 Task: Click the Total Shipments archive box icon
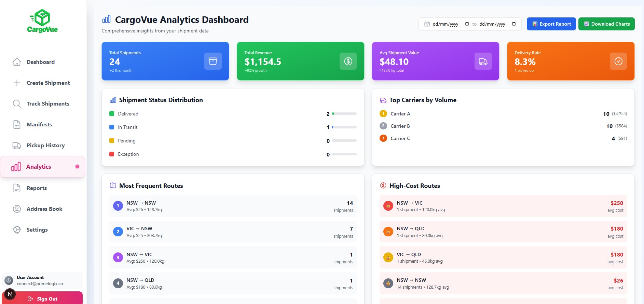[x=213, y=61]
